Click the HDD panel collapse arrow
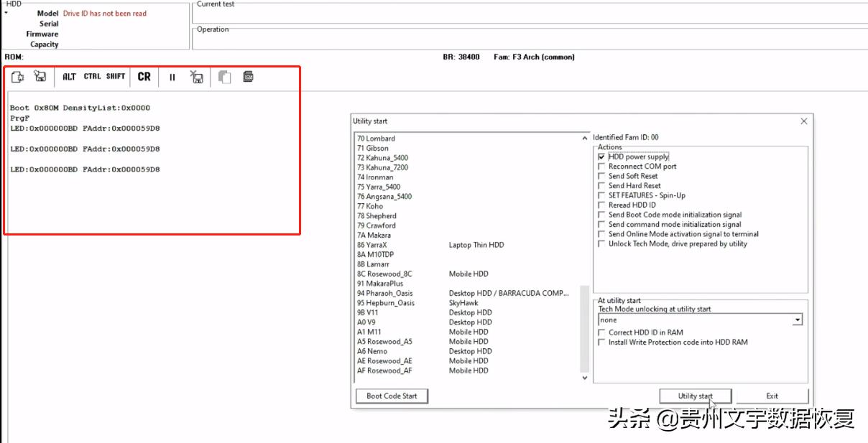This screenshot has width=868, height=443. 6,13
